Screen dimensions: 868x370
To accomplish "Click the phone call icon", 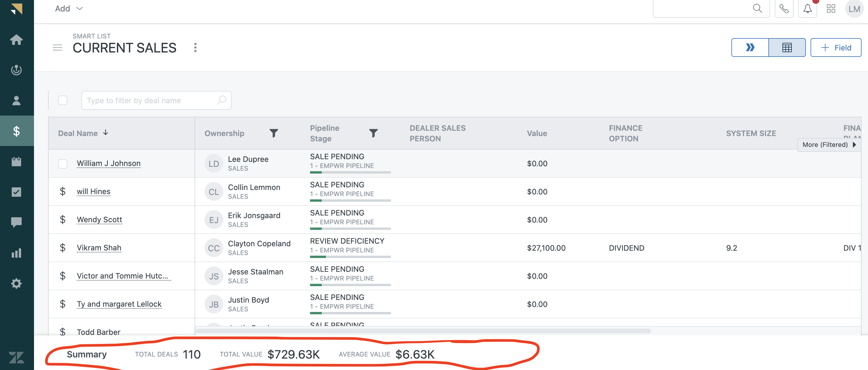I will coord(784,9).
